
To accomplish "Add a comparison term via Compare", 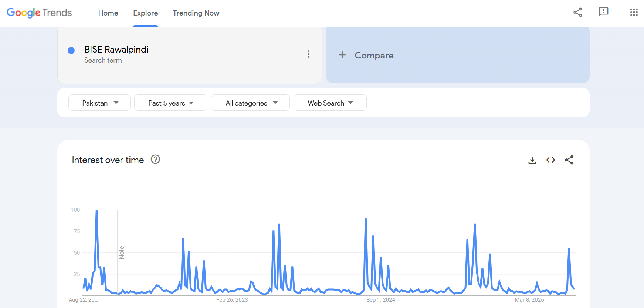I will point(458,55).
